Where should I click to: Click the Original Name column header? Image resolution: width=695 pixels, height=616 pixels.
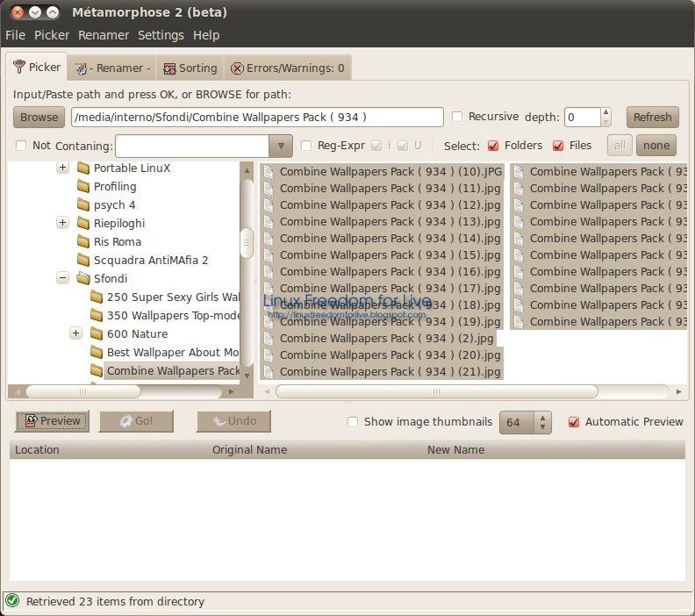(x=249, y=450)
